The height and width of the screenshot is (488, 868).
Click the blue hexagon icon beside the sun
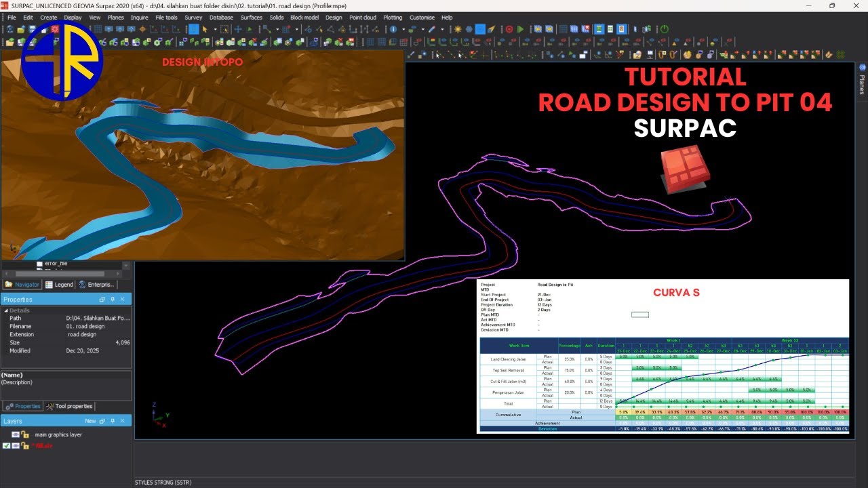tap(469, 29)
